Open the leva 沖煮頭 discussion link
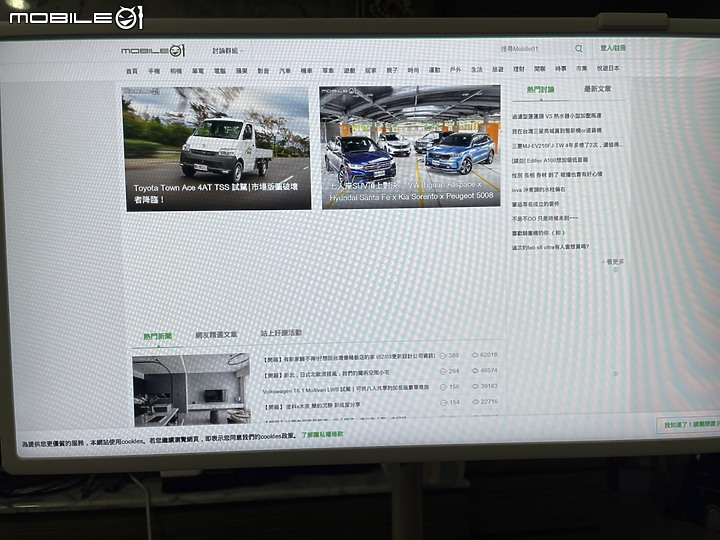720x540 pixels. (539, 189)
